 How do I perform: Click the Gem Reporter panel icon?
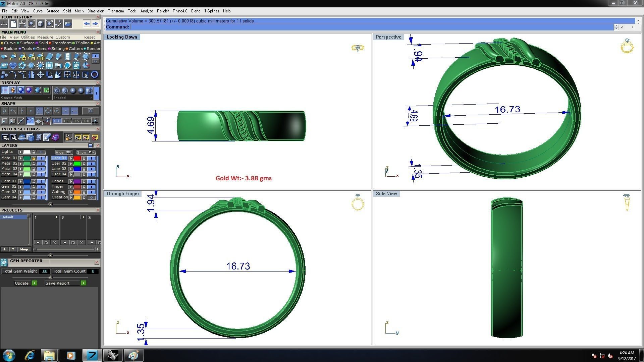4,262
